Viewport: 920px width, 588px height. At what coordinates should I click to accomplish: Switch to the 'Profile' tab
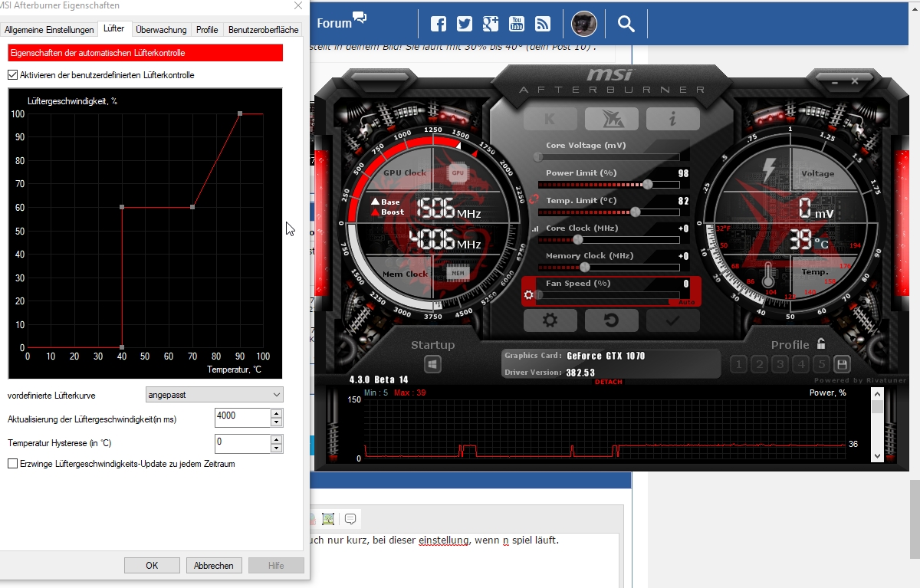[207, 30]
